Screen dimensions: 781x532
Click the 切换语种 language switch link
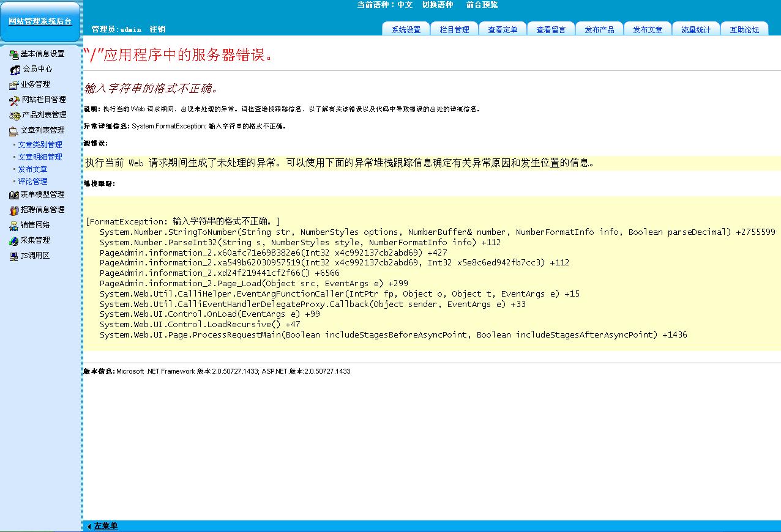tap(437, 5)
